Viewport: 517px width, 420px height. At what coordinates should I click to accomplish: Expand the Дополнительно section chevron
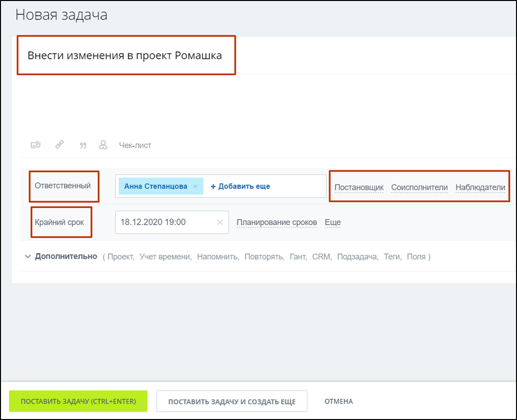(x=28, y=257)
